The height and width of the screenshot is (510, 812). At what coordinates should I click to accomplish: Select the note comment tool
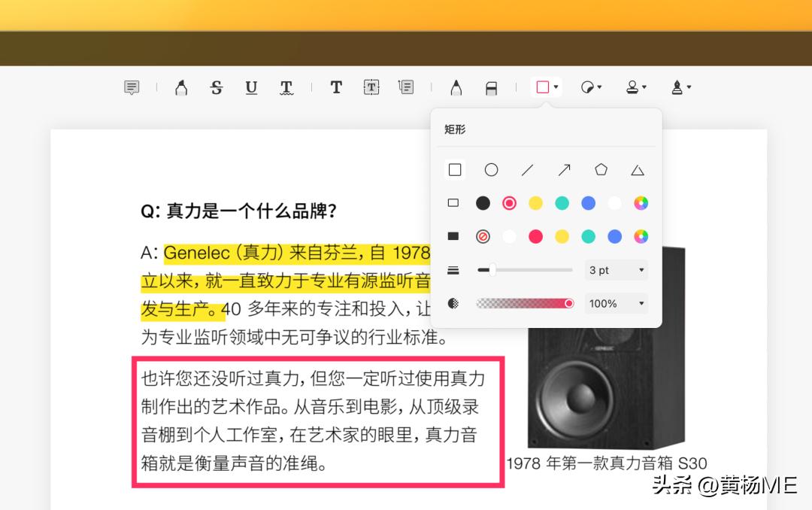click(131, 87)
